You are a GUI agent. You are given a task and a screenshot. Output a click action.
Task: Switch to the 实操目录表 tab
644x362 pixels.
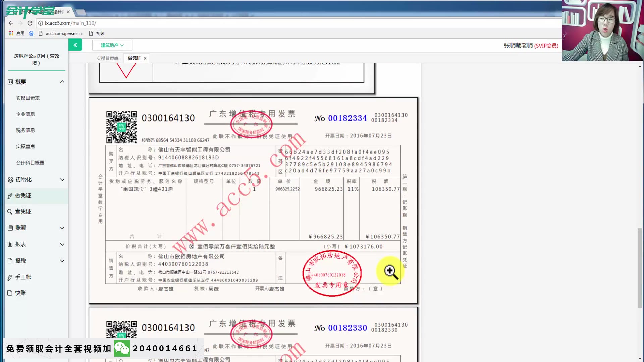(108, 58)
